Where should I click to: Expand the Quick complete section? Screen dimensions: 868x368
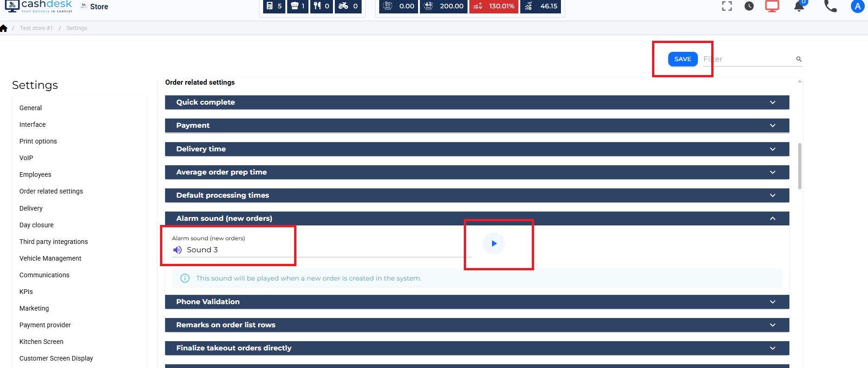coord(477,102)
